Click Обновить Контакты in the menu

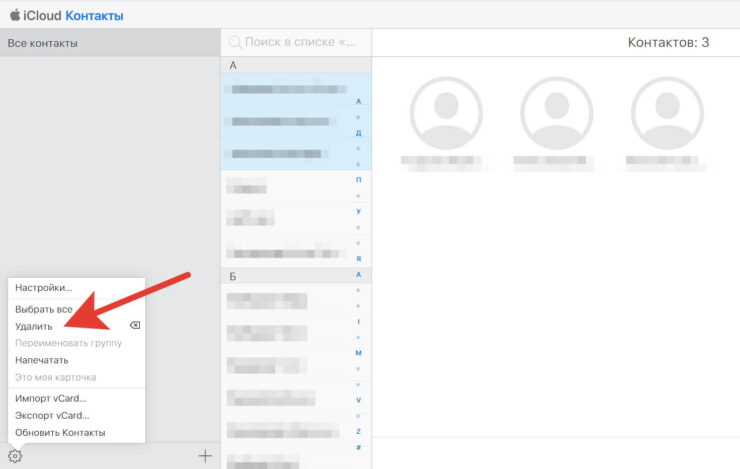pyautogui.click(x=60, y=432)
